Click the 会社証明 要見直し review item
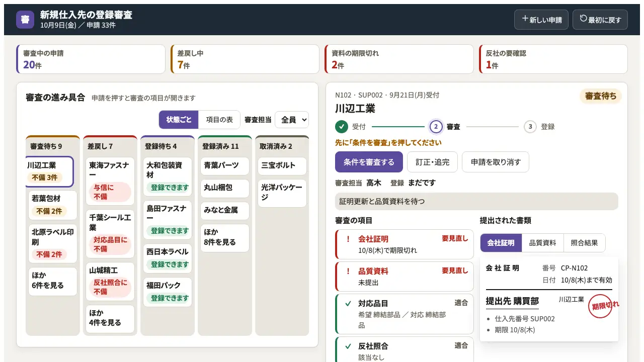Screen dimensions: 644x362 point(405,244)
